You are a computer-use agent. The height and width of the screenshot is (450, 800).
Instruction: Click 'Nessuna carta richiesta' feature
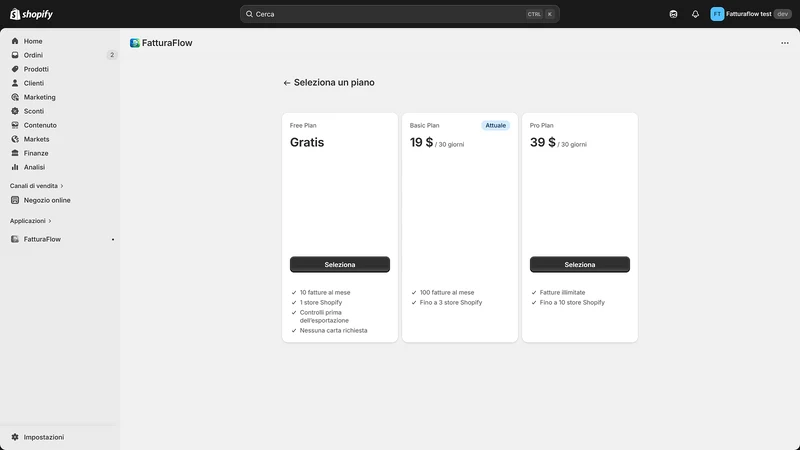tap(333, 331)
